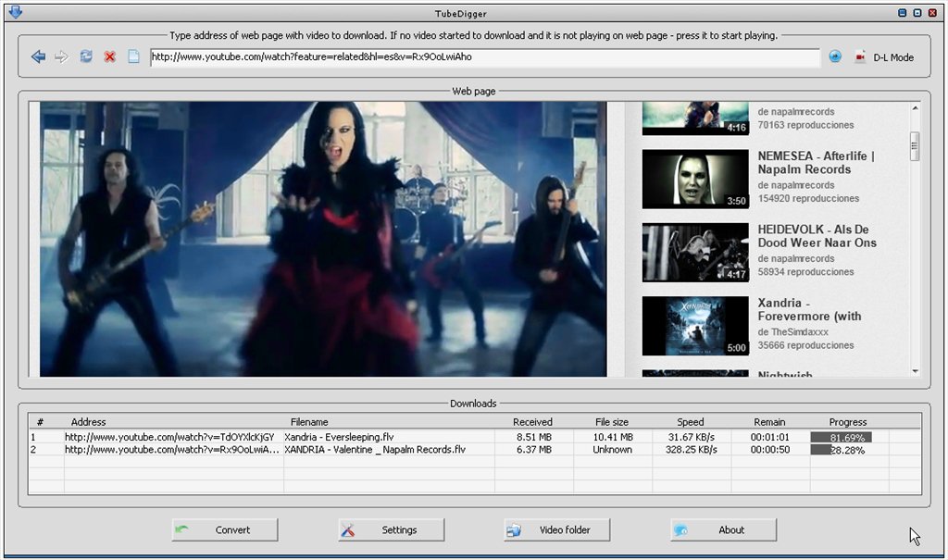Open HEIDEVOLK - Als De Dood video link

(x=817, y=236)
